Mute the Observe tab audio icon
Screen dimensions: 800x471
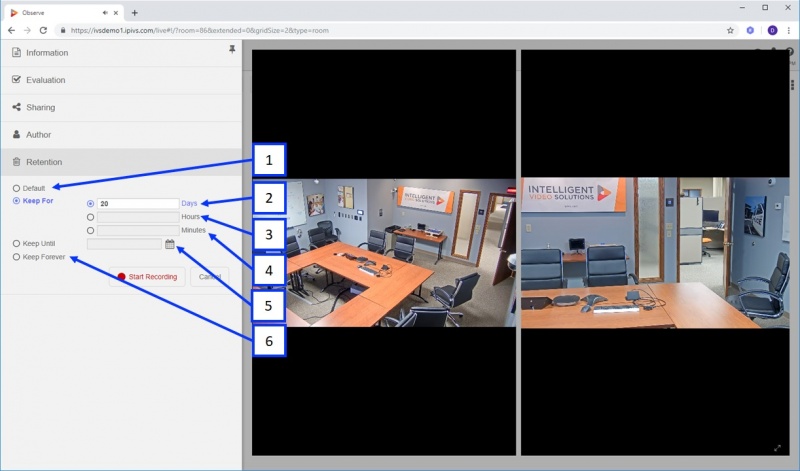click(x=105, y=13)
